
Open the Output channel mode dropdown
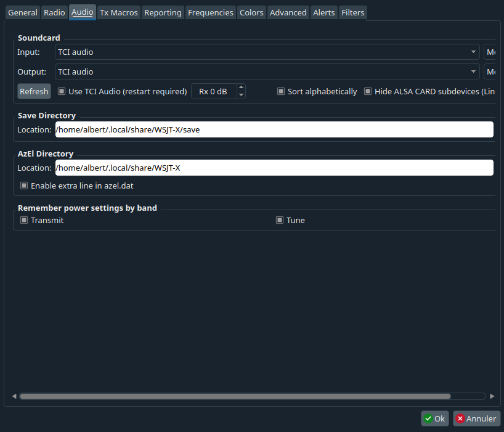click(490, 71)
